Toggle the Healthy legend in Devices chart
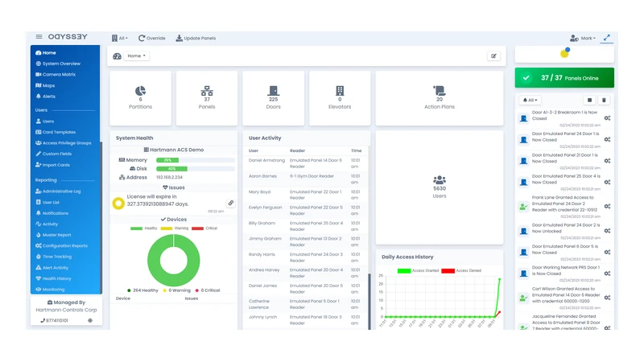The height and width of the screenshot is (362, 644). tap(144, 228)
